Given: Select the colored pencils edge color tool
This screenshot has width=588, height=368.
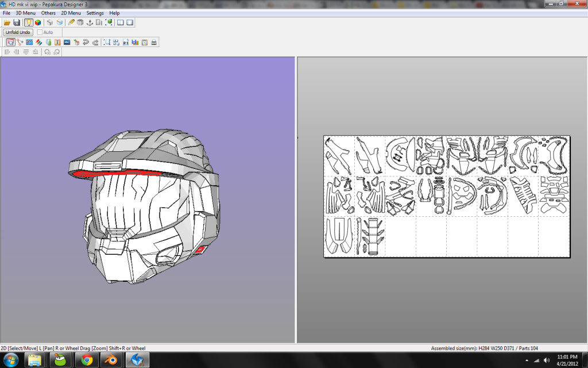Looking at the screenshot, I should 38,43.
